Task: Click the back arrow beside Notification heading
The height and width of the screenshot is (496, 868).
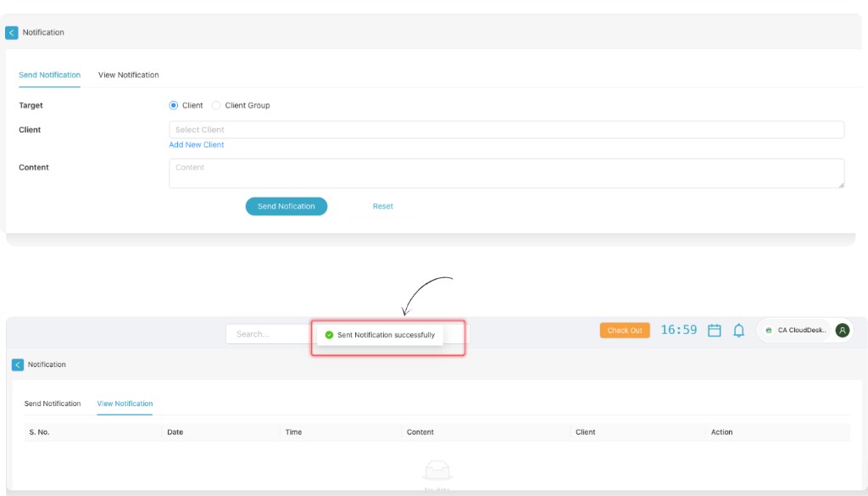Action: (11, 32)
